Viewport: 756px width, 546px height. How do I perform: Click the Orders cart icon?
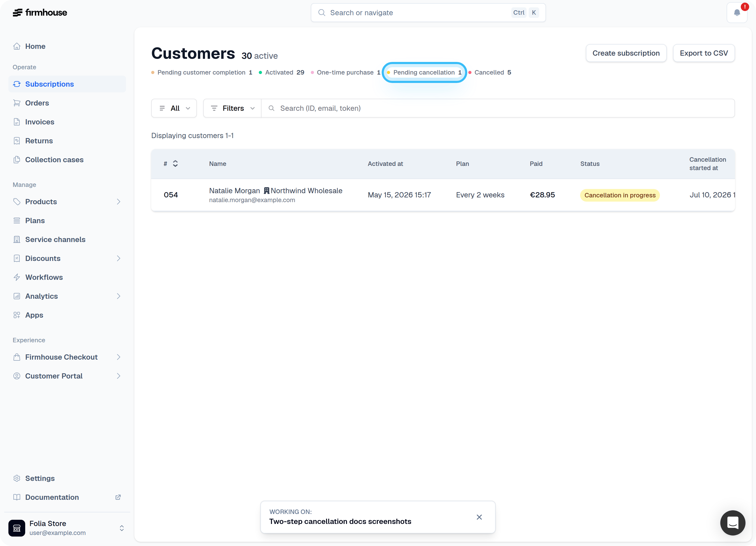point(17,103)
